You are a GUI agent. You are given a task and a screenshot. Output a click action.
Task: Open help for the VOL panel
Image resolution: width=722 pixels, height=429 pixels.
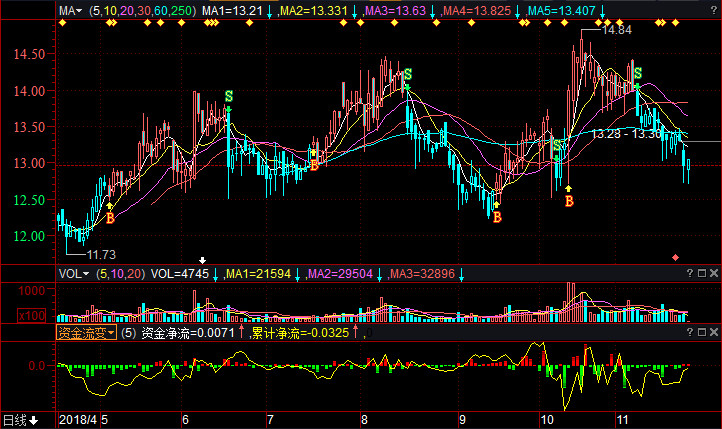click(x=690, y=273)
